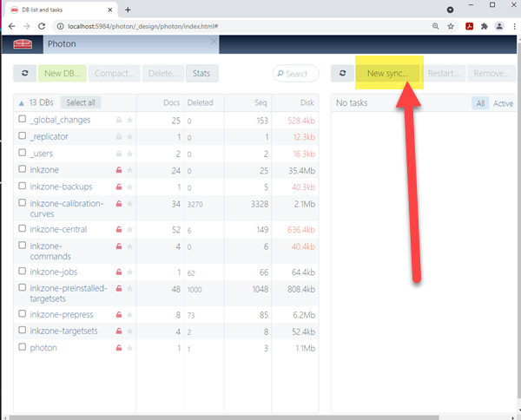Star the _users database
Viewport: 521px width, 420px height.
click(x=129, y=154)
